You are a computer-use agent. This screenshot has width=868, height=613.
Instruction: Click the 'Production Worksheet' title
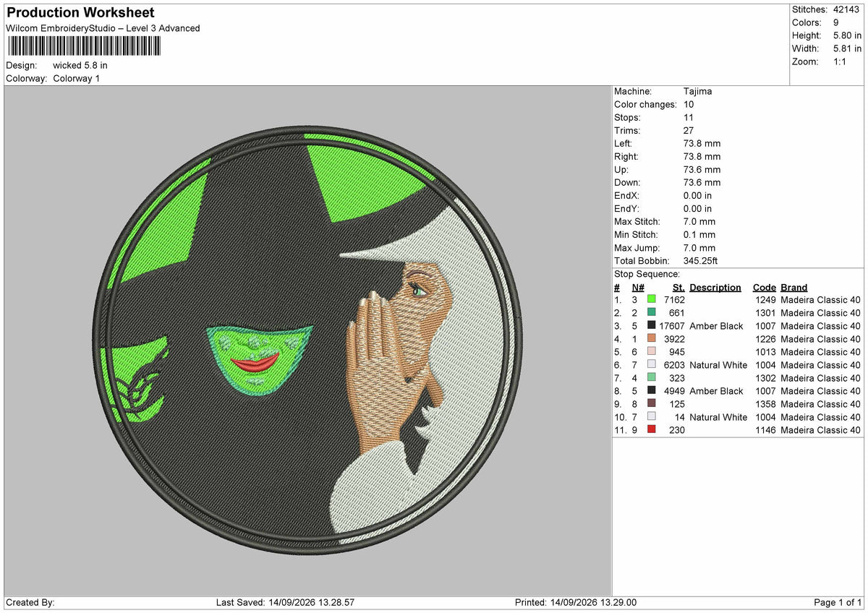tap(80, 13)
